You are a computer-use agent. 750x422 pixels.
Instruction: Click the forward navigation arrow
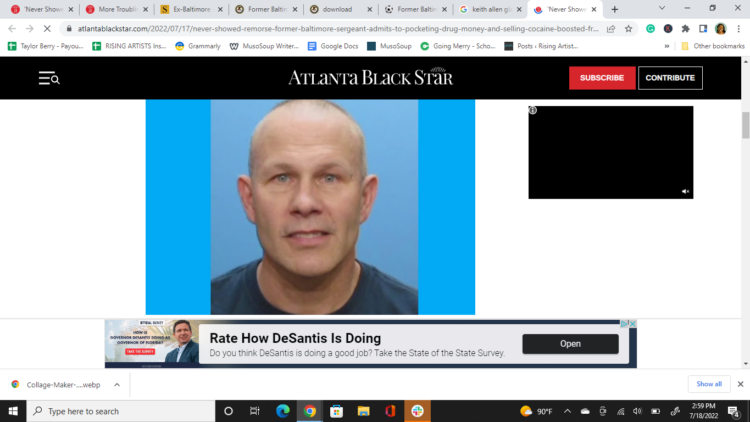[30, 29]
